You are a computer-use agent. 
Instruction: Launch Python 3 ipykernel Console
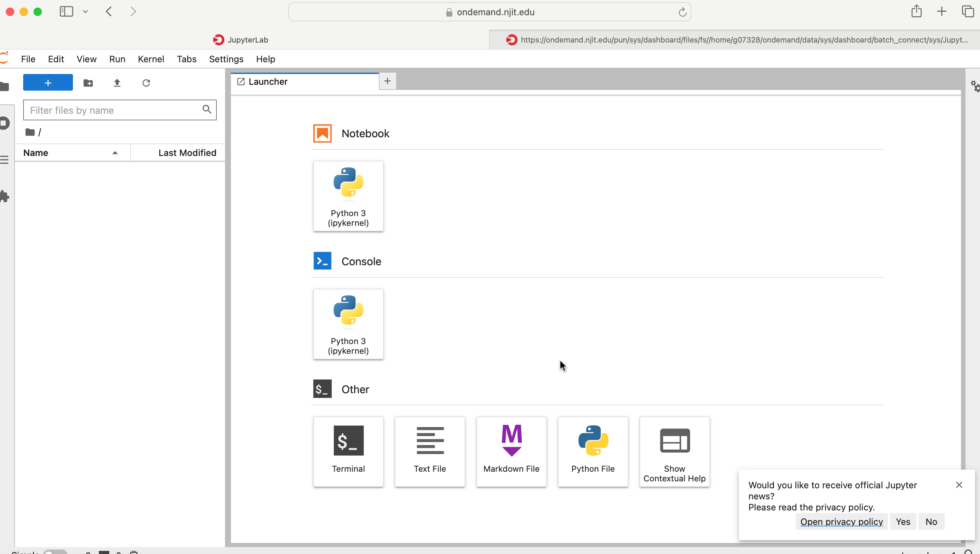click(348, 324)
